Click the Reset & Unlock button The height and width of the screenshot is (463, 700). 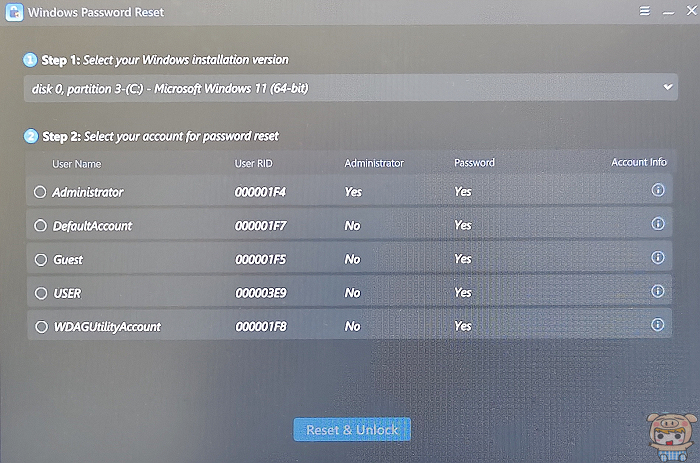tap(352, 430)
